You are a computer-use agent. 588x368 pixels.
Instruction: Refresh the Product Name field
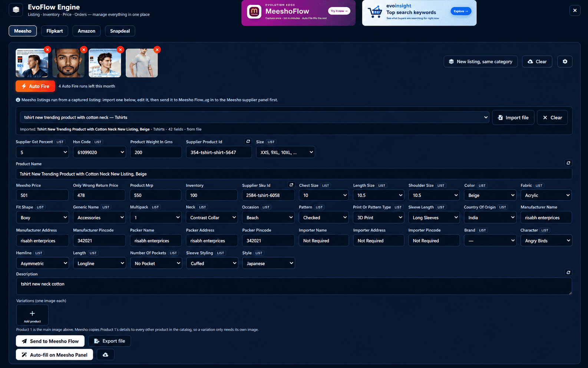(568, 163)
